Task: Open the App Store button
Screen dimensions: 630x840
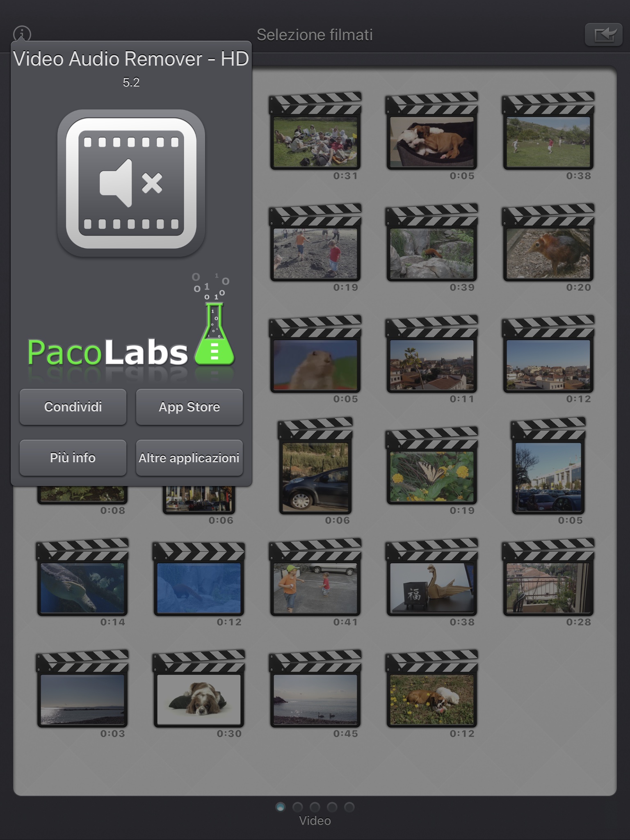Action: 189,407
